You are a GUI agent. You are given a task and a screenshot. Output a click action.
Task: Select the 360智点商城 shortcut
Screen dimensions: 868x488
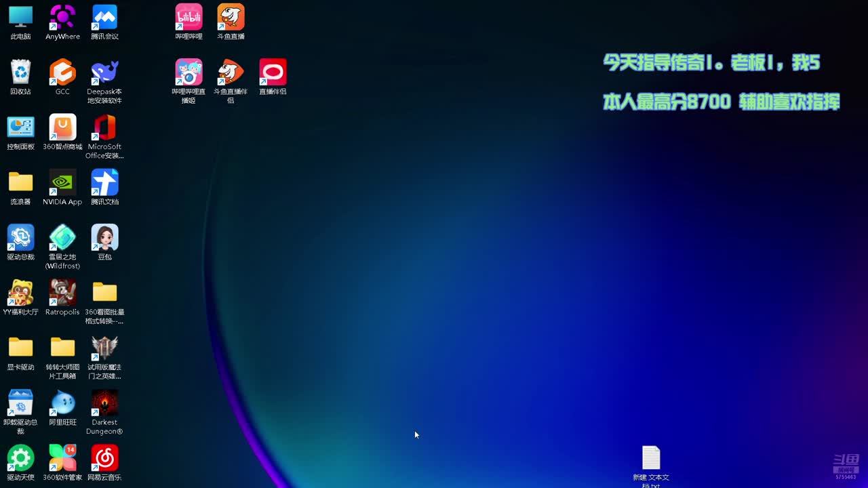[x=62, y=127]
